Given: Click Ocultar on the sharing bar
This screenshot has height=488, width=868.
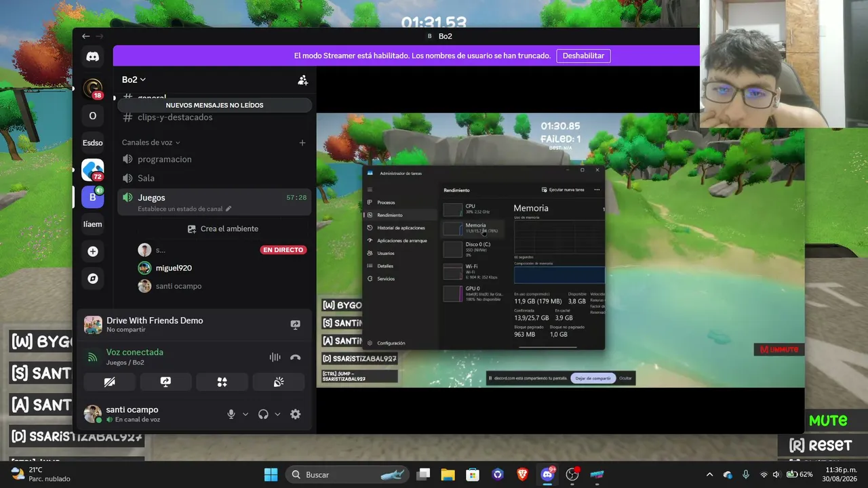Looking at the screenshot, I should [625, 378].
